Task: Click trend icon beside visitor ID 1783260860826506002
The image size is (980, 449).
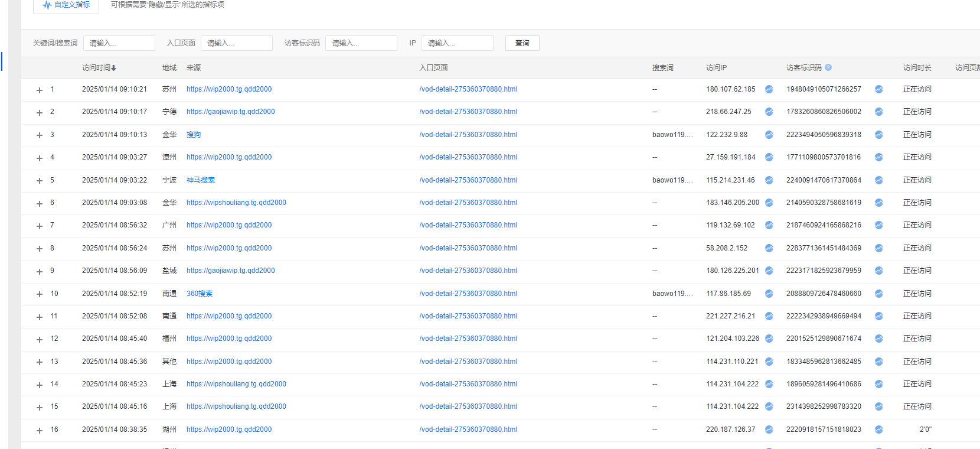Action: 879,112
